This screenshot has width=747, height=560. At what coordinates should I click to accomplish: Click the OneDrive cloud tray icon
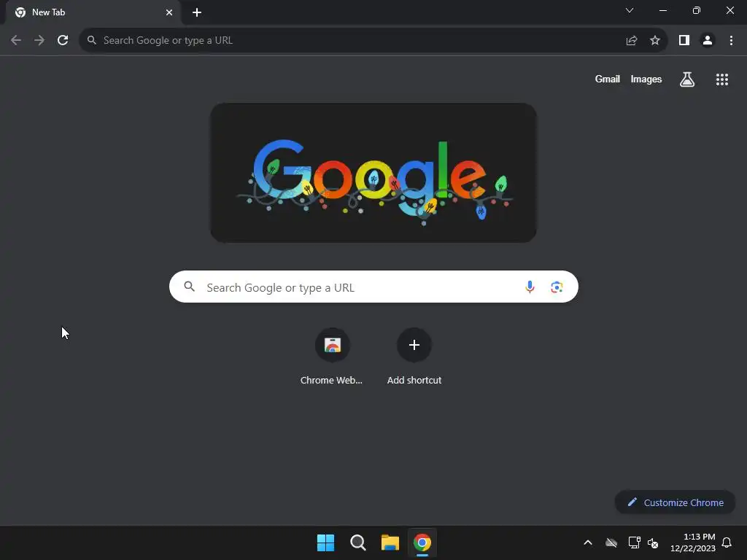point(611,542)
